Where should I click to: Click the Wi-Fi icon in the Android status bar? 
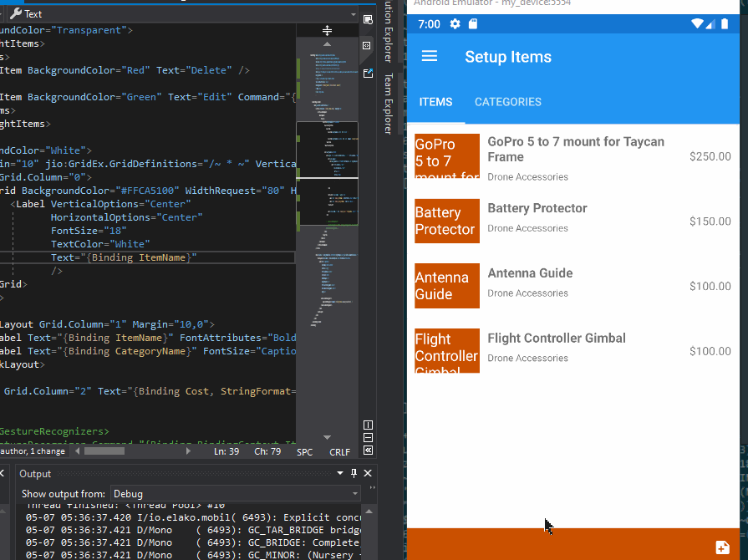pos(696,24)
